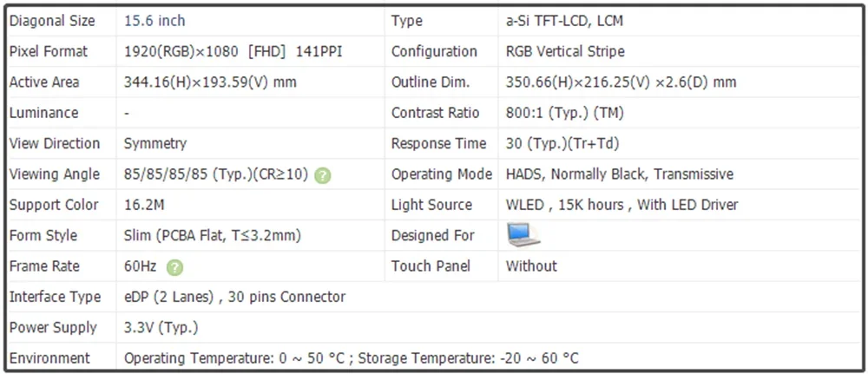Click the Contrast Ratio 800:1 value
Screen dimensions: 868x374
click(x=564, y=113)
